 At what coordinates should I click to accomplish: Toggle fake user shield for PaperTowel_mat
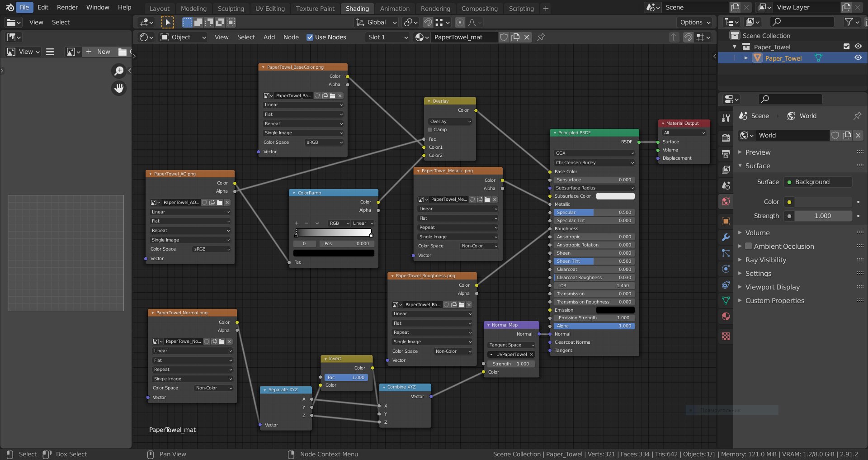point(504,37)
